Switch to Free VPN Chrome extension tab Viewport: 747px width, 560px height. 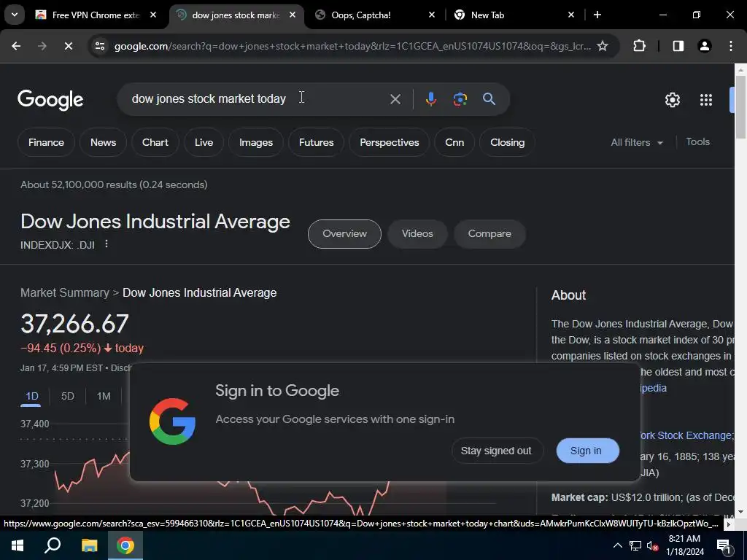pos(96,15)
